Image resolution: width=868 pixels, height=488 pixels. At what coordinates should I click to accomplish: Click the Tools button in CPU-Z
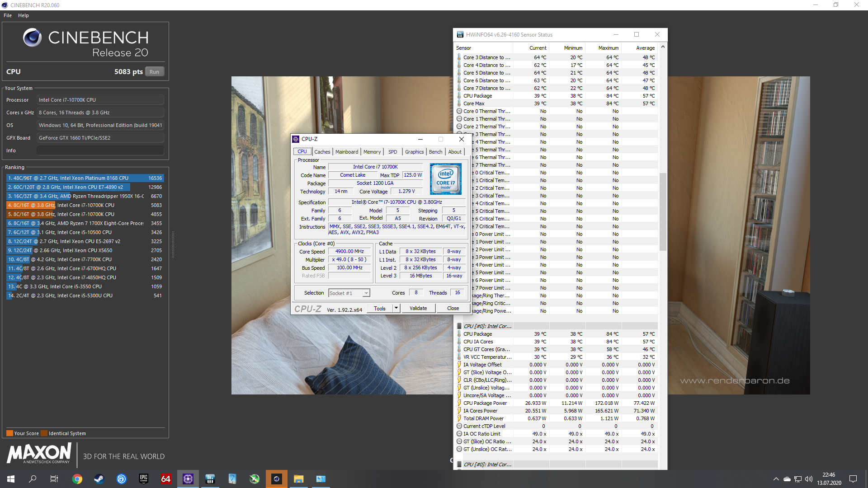[x=380, y=308]
